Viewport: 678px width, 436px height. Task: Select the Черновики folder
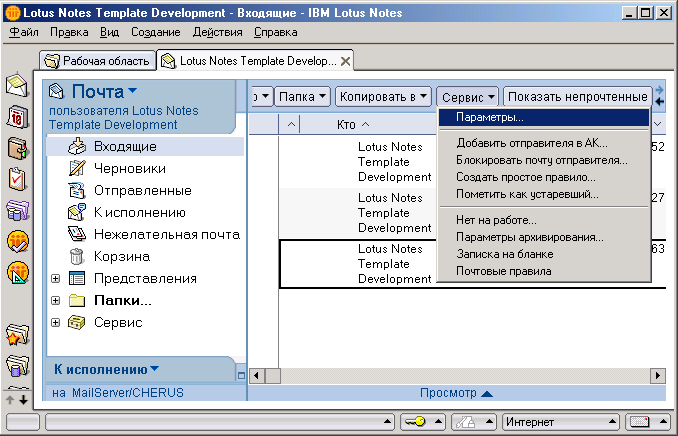click(130, 168)
